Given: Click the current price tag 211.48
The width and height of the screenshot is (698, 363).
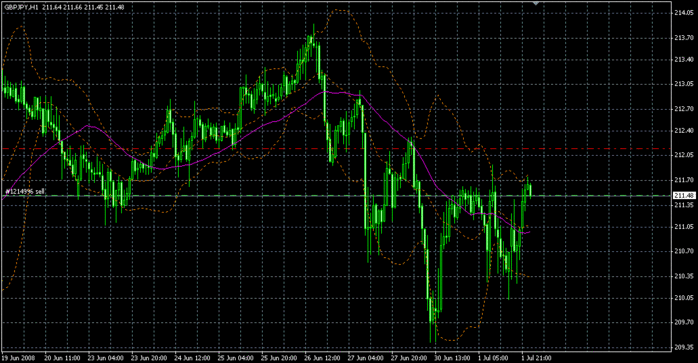Looking at the screenshot, I should coord(684,196).
